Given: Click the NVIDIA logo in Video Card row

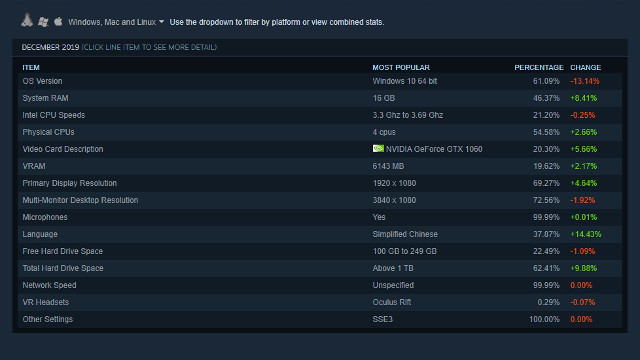Looking at the screenshot, I should 378,149.
